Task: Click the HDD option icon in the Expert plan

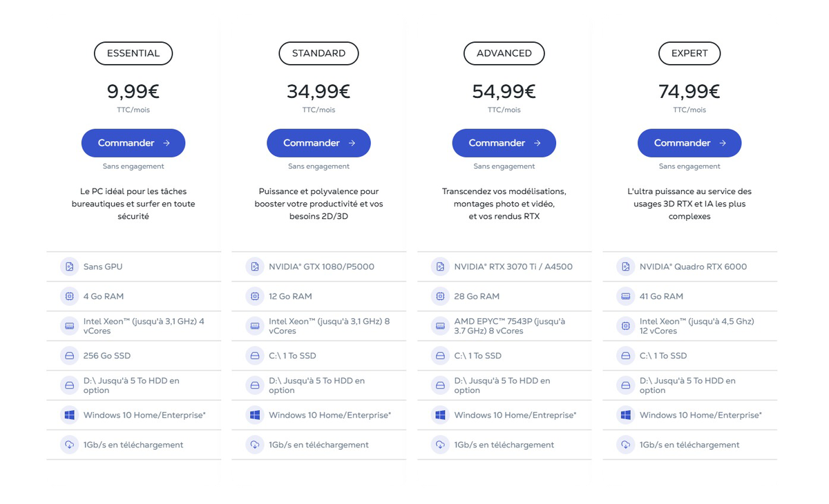Action: click(x=625, y=385)
